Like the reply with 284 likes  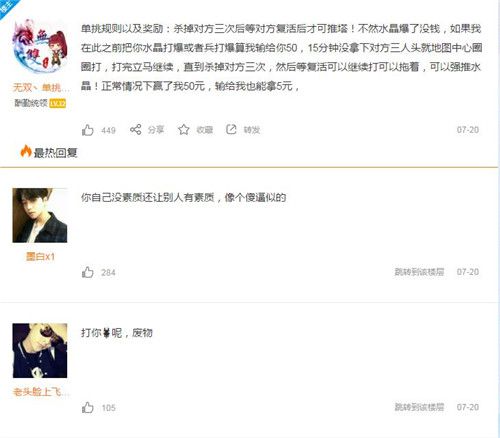[x=88, y=272]
